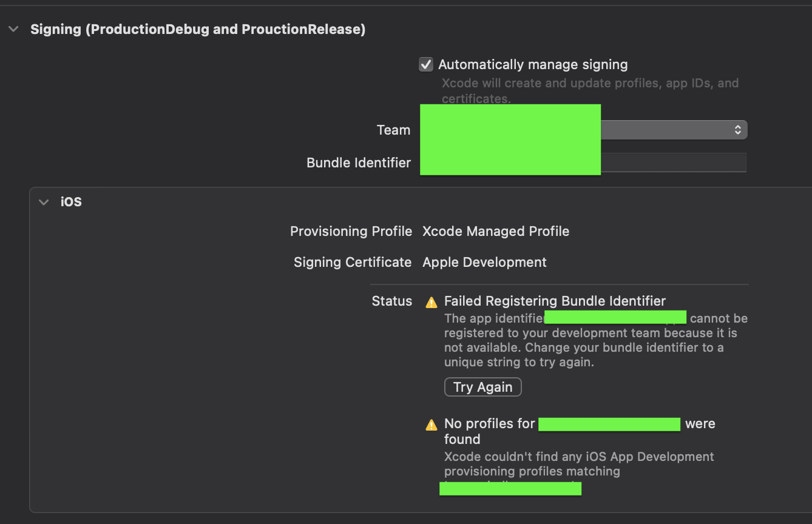Click the Bundle Identifier text field
Viewport: 812px width, 524px height.
tap(672, 163)
